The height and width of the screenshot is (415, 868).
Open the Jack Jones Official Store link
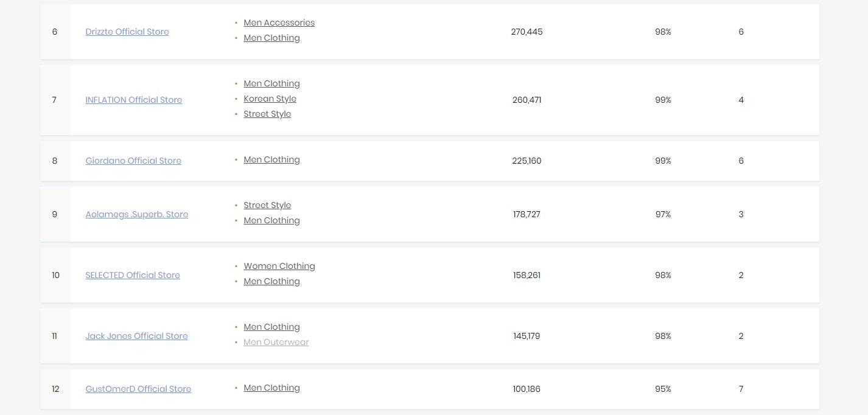point(136,336)
